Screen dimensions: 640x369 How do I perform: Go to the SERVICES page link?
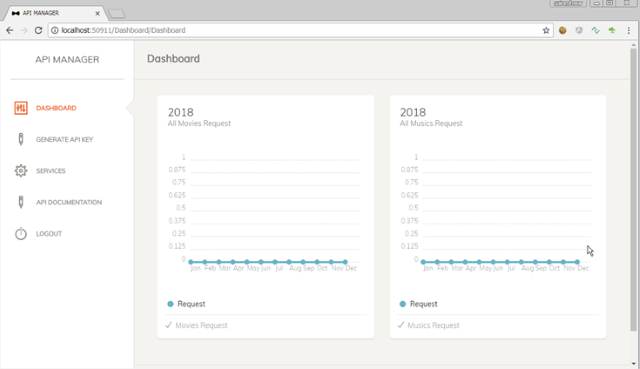(51, 171)
